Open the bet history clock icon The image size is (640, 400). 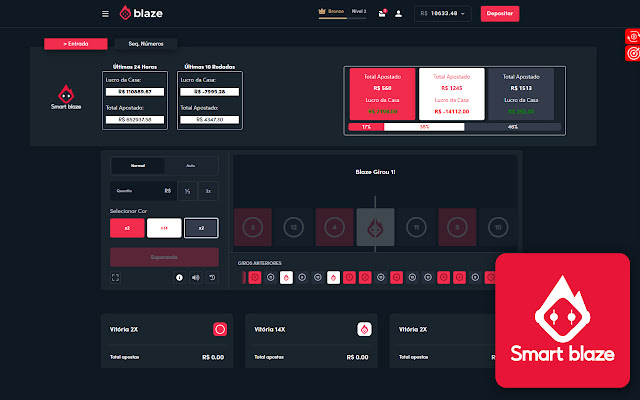click(x=212, y=278)
